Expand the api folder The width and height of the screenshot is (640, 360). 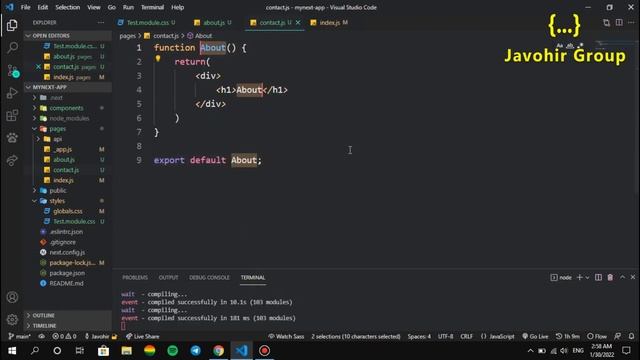(58, 139)
